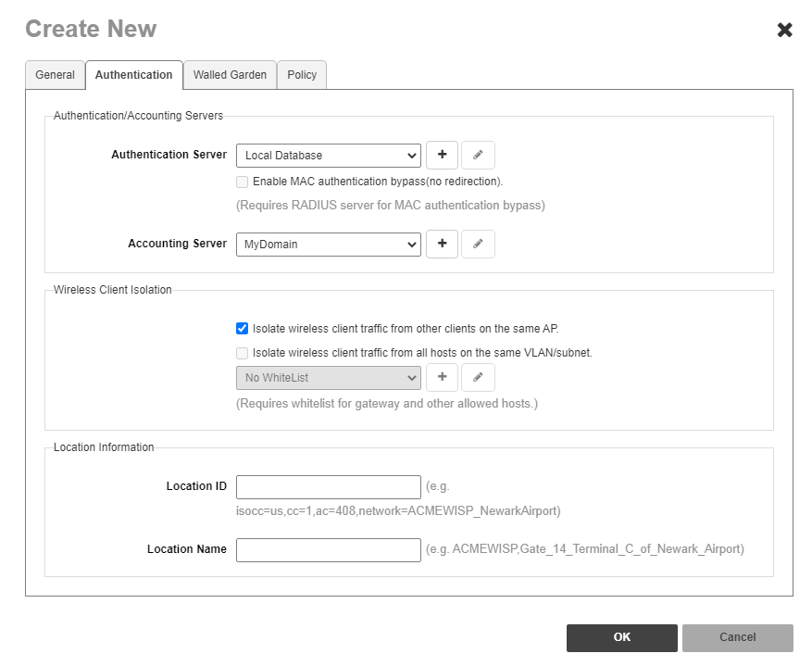Close the Create New dialog with X
This screenshot has height=666, width=812.
784,30
